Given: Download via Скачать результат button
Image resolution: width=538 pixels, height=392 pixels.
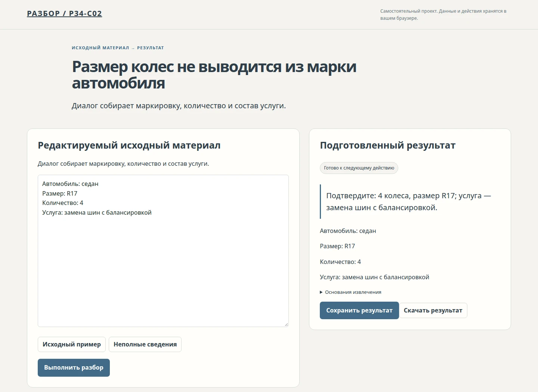Looking at the screenshot, I should [x=433, y=311].
